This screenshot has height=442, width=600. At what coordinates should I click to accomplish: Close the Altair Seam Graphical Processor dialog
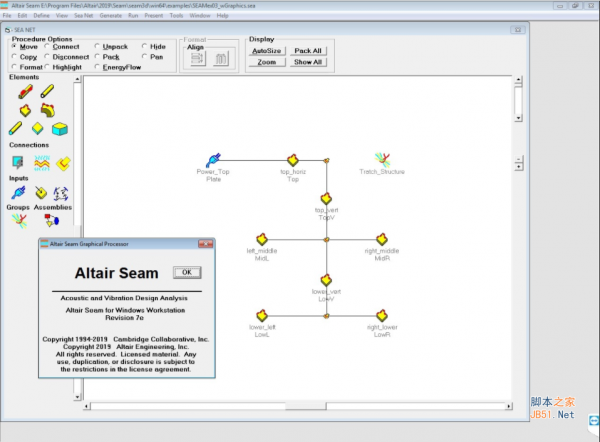coord(205,244)
